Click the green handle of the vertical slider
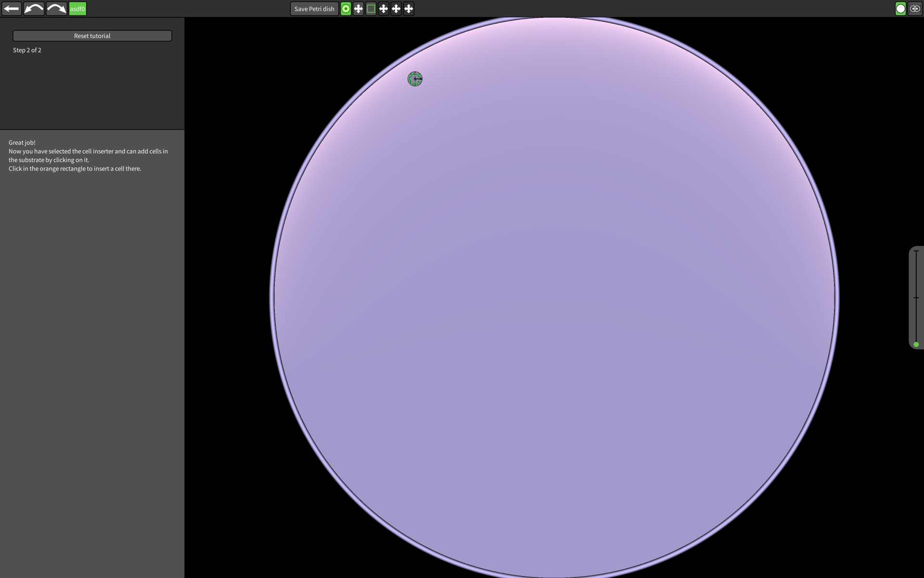 pyautogui.click(x=916, y=344)
